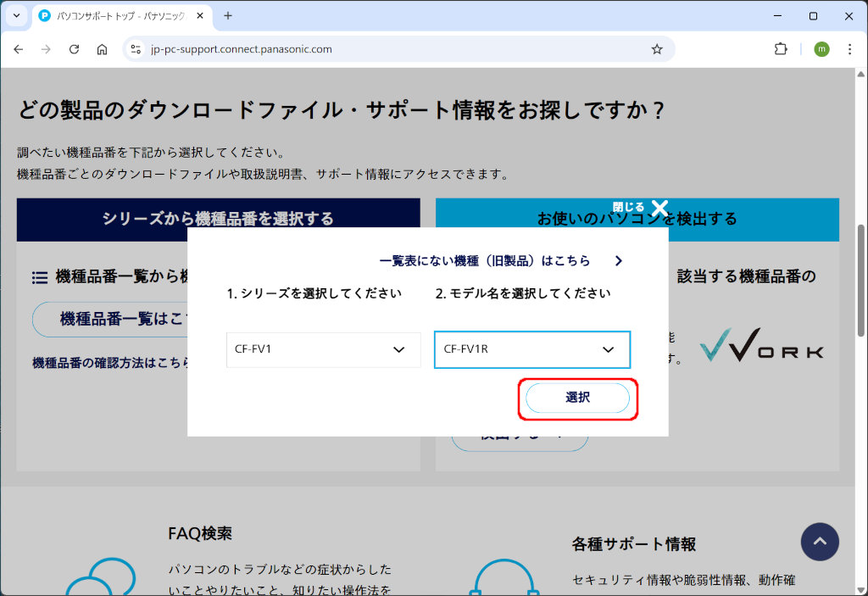Click the 1. シリーズを選択してください label
The height and width of the screenshot is (596, 868).
(314, 293)
